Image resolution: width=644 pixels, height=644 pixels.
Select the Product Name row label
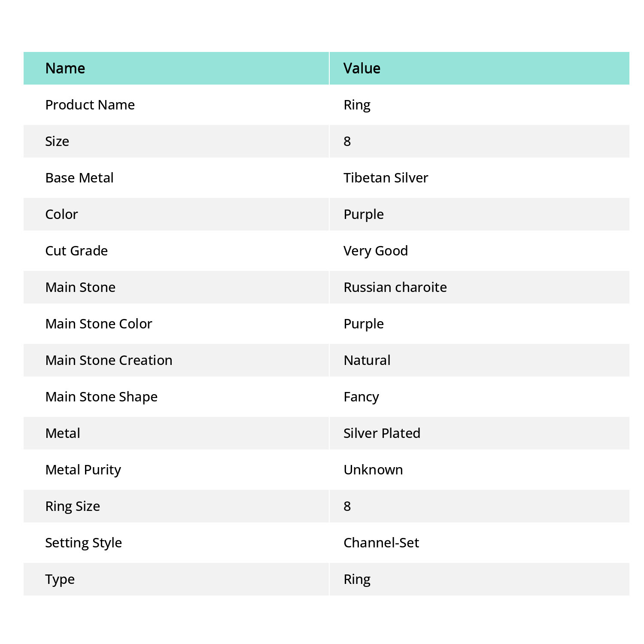pyautogui.click(x=90, y=105)
